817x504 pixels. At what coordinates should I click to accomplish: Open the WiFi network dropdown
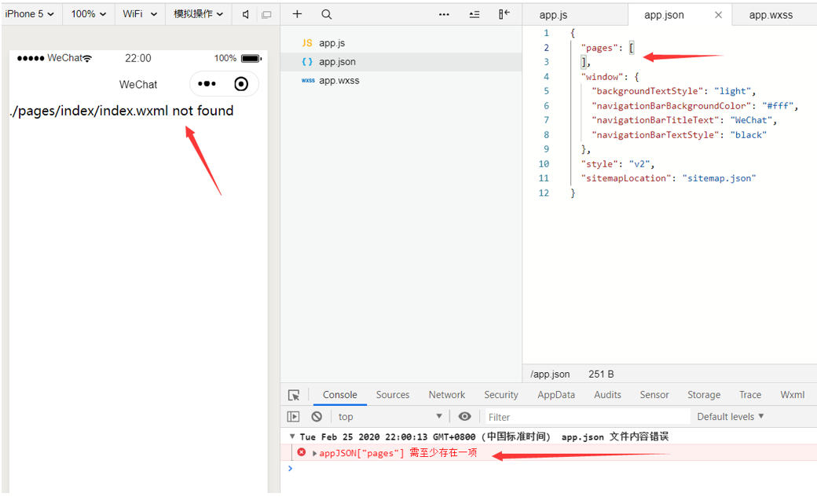click(x=140, y=14)
